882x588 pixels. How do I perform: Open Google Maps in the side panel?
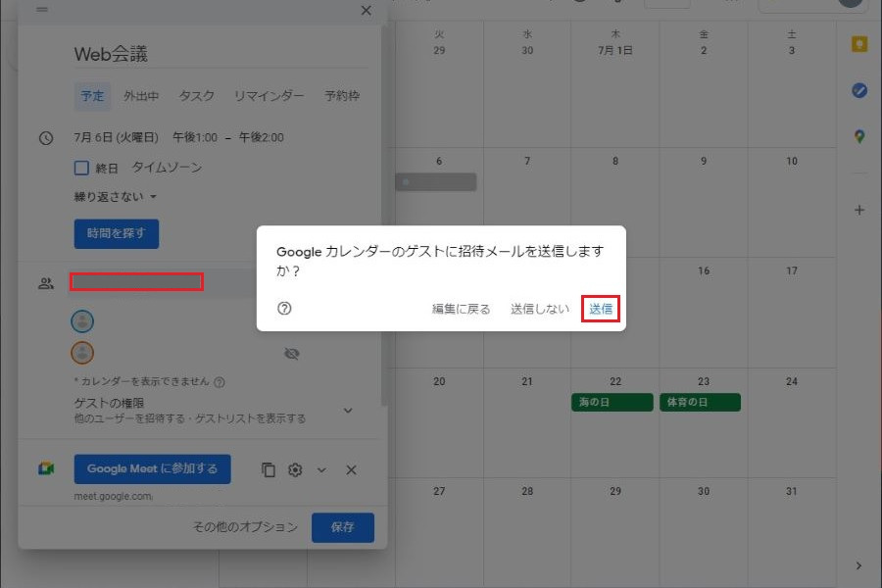coord(859,136)
